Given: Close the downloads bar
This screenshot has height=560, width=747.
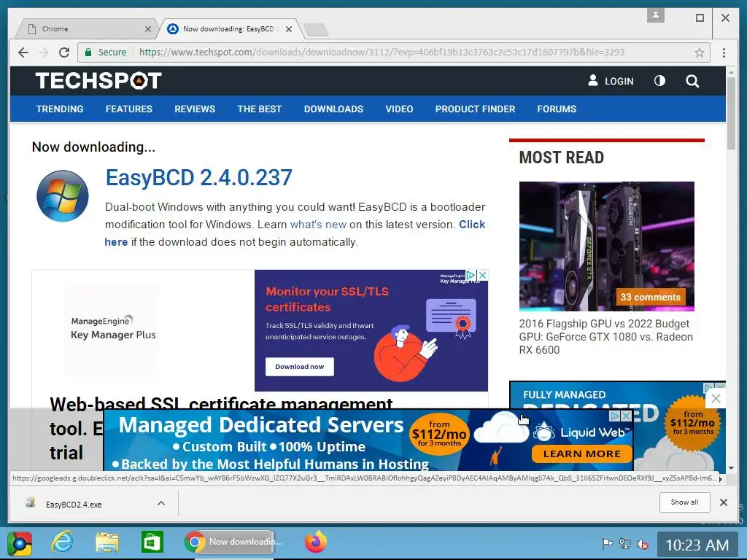Looking at the screenshot, I should (x=723, y=502).
